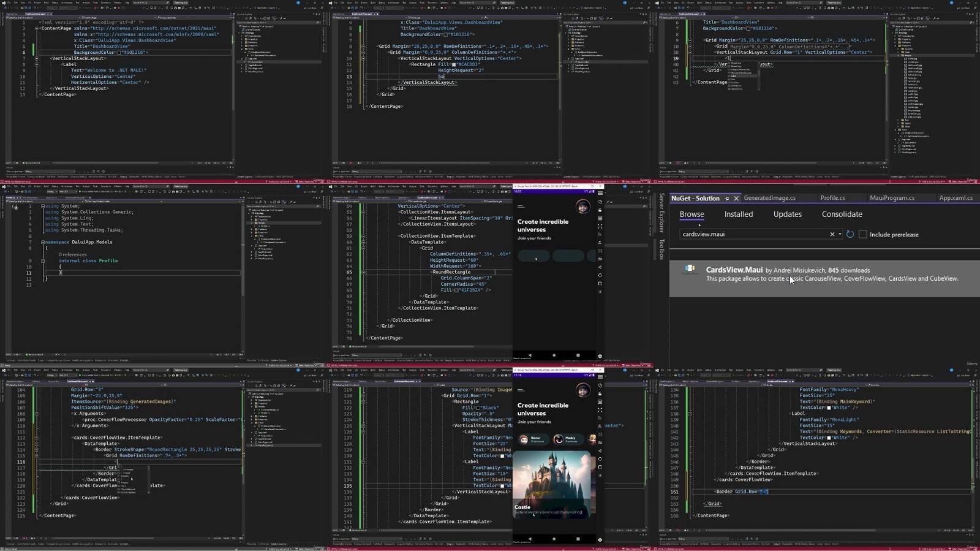Open the Server Explorer side tab
This screenshot has width=980, height=551.
point(661,213)
